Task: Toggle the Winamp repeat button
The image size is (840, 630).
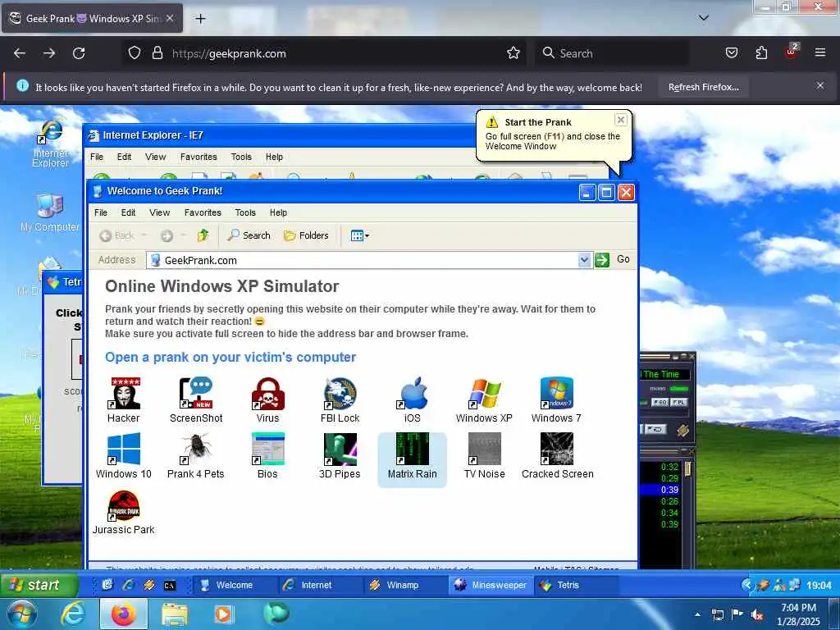Action: (x=655, y=429)
